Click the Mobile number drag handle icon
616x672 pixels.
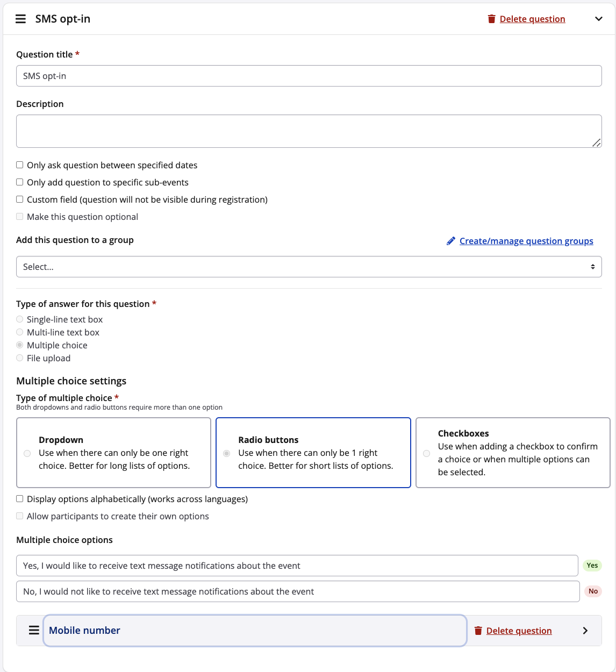coord(34,630)
